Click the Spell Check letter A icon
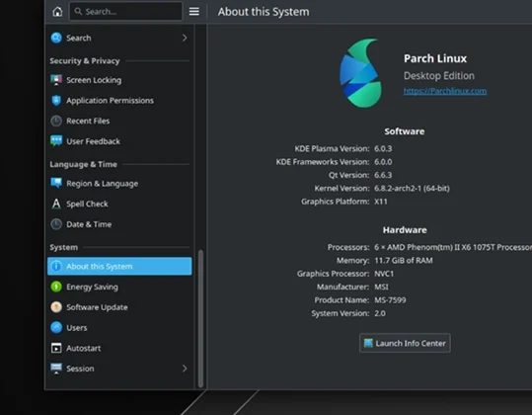Screen dimensions: 532x415 pos(56,204)
